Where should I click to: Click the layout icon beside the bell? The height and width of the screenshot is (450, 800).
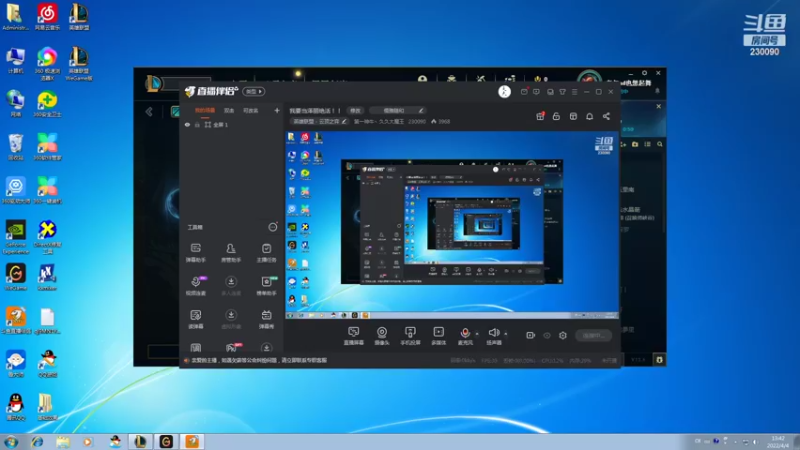573,116
